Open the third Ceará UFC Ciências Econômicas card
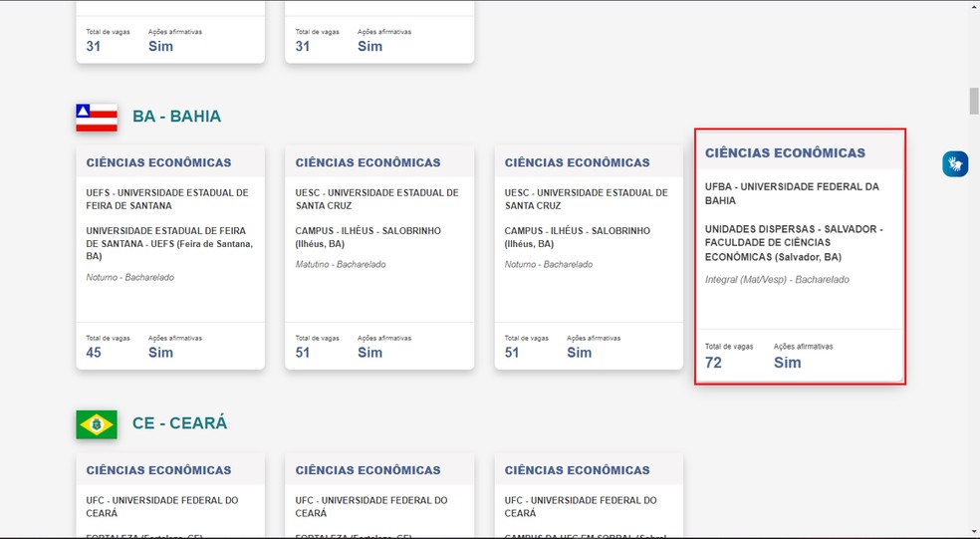Image resolution: width=980 pixels, height=539 pixels. click(589, 496)
